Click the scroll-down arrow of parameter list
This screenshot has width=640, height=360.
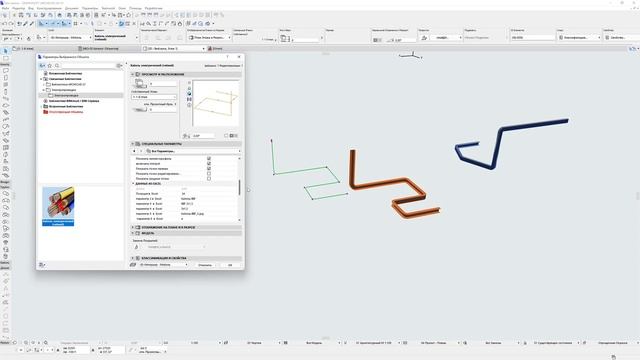(239, 220)
